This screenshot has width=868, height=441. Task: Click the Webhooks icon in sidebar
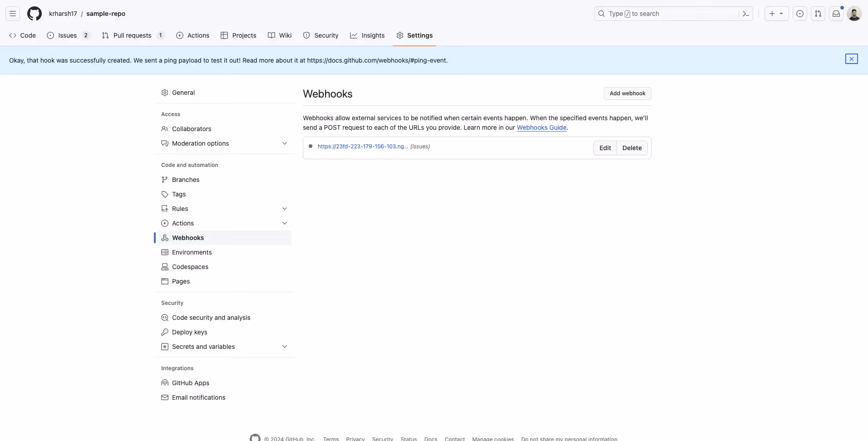165,238
